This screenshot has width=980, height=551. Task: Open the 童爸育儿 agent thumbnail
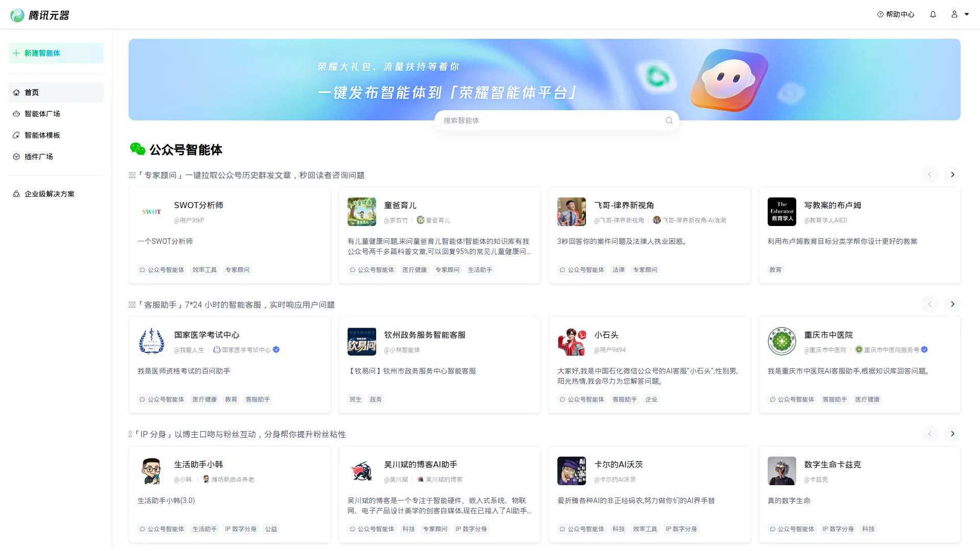click(361, 212)
